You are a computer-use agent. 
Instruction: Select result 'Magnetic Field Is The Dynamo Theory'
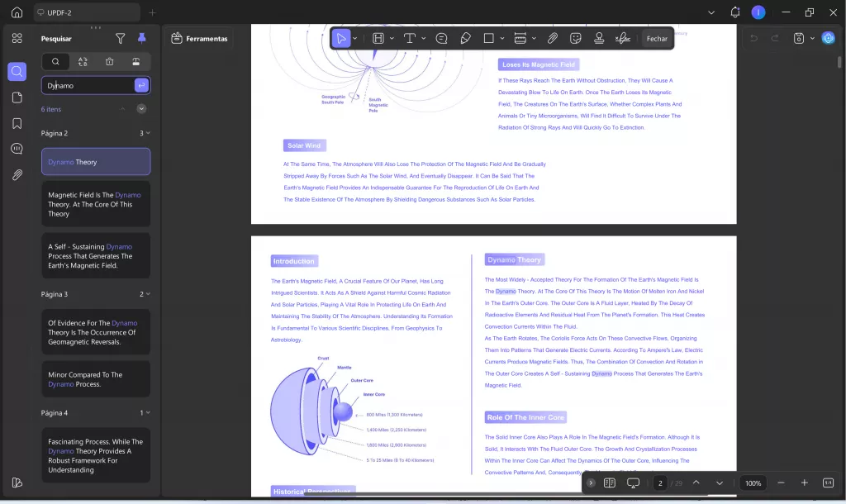point(96,204)
